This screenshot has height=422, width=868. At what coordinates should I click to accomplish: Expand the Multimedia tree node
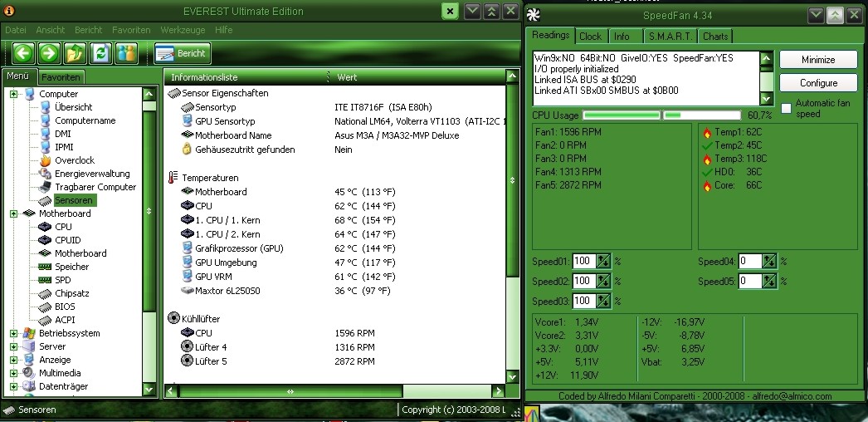[13, 373]
